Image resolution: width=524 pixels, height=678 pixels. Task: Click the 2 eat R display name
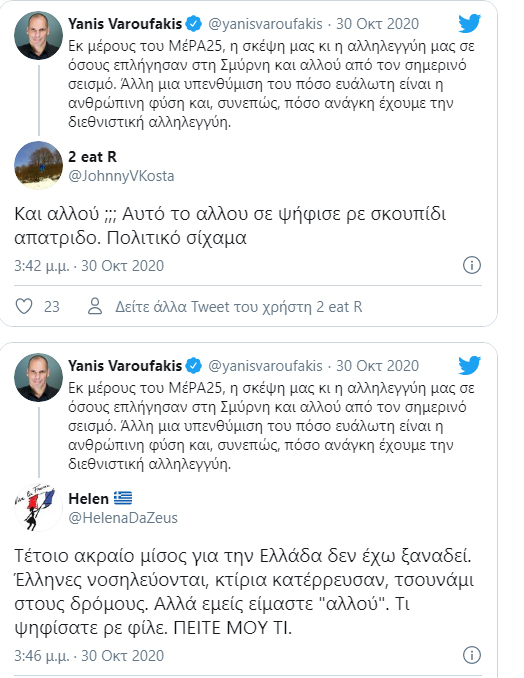click(x=93, y=157)
